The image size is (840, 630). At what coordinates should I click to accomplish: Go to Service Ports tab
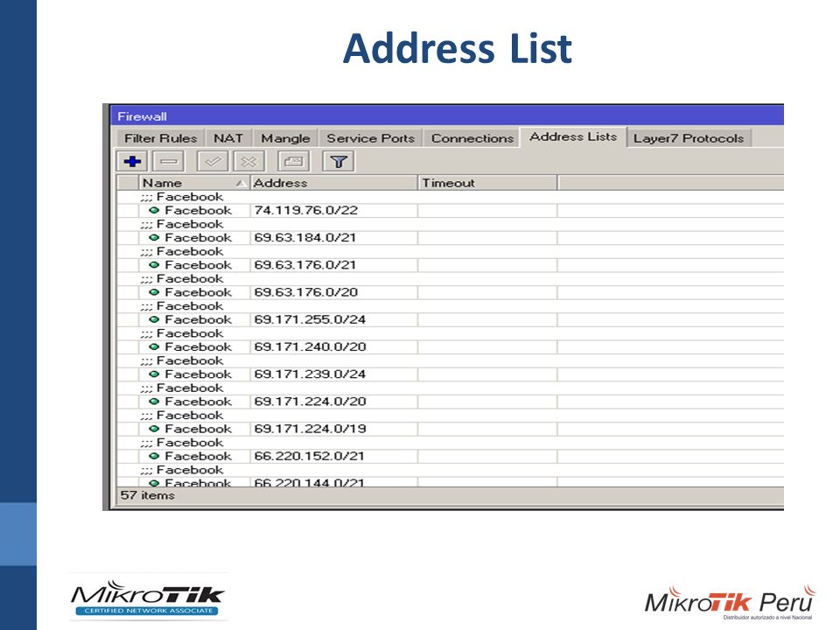click(371, 138)
